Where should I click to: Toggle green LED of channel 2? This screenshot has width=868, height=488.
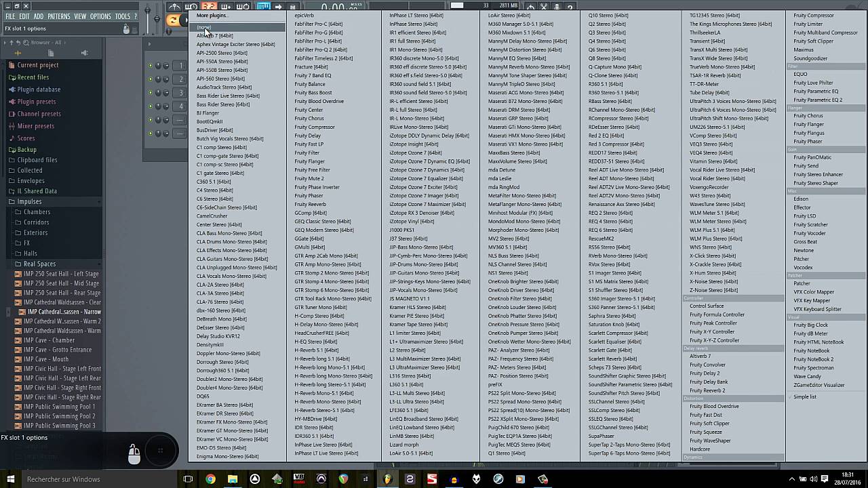[151, 79]
